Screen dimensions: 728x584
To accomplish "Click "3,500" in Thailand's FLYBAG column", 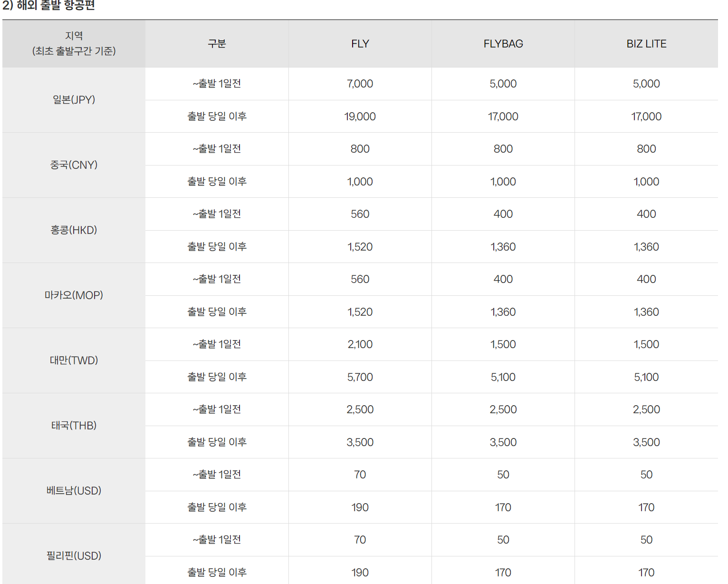I will point(503,442).
